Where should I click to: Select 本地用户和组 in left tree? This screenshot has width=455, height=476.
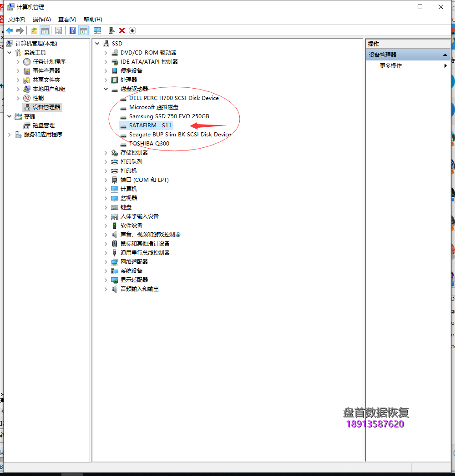(x=49, y=89)
